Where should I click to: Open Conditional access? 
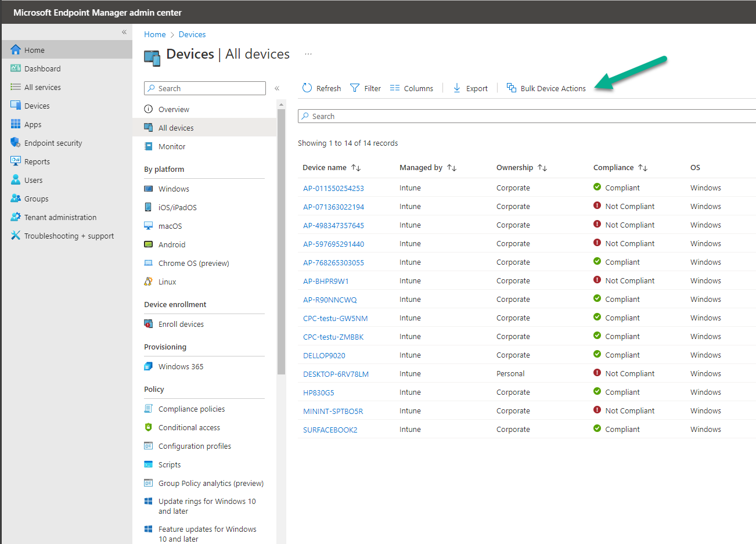tap(189, 427)
